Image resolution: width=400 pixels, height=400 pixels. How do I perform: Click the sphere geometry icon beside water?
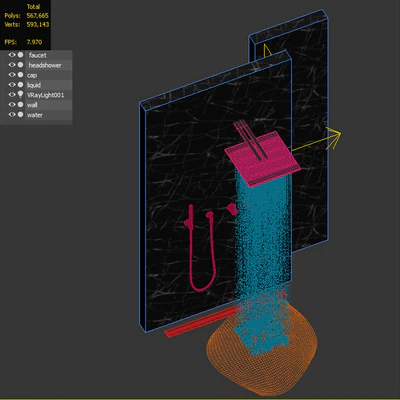[21, 115]
